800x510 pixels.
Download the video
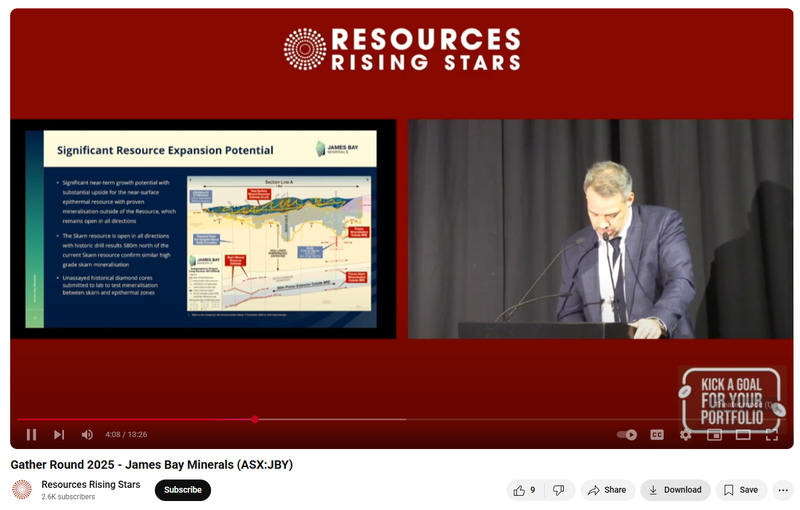pos(676,490)
